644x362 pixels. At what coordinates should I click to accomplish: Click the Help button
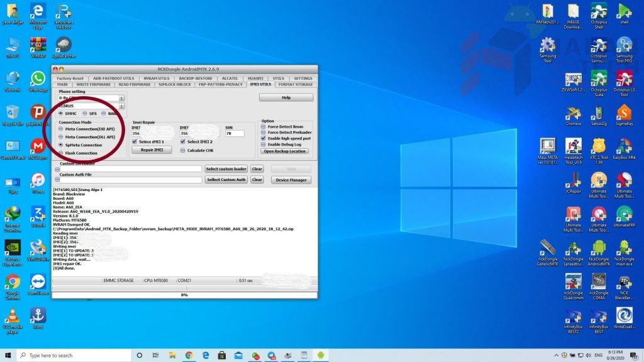[x=286, y=97]
